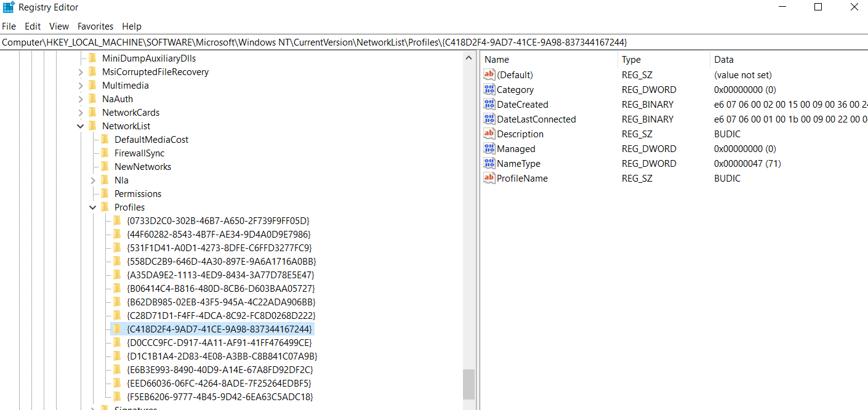Select the ProfileName value name
Viewport: 868px width, 410px height.
(x=522, y=178)
